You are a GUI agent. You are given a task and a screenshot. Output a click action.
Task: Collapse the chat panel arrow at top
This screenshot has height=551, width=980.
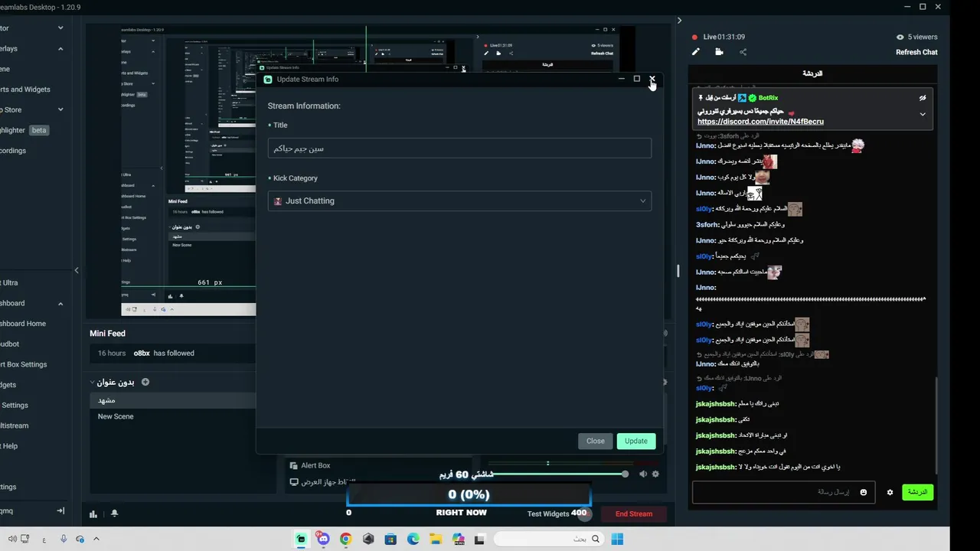pyautogui.click(x=679, y=21)
